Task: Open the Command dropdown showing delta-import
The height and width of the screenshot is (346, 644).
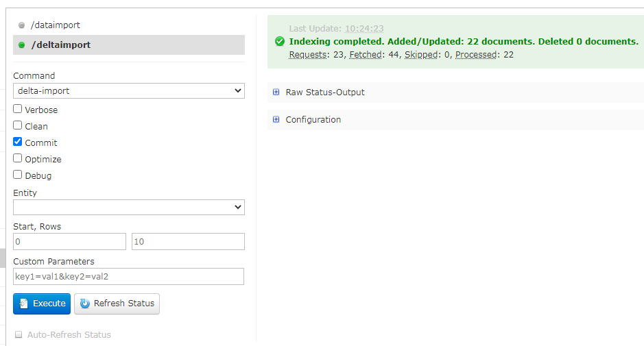Action: (129, 90)
